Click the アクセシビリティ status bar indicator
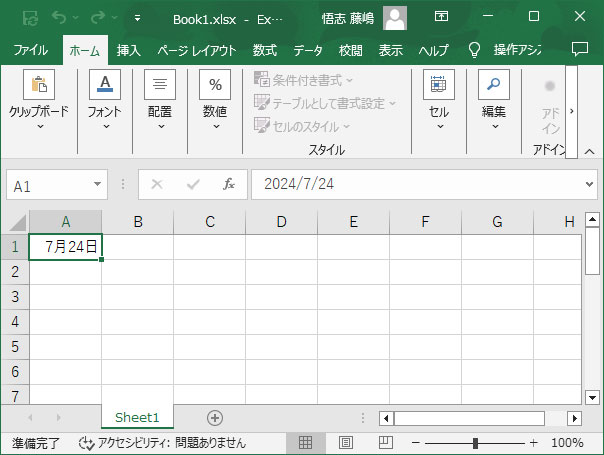604x455 pixels. (x=162, y=443)
